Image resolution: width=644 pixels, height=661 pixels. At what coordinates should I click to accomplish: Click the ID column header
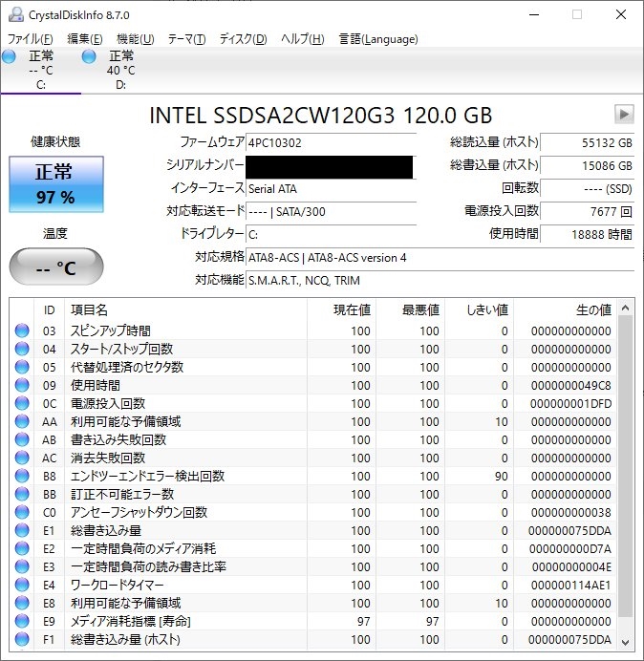49,309
